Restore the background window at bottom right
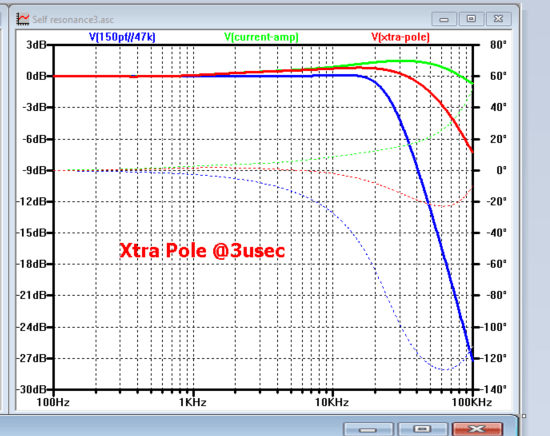This screenshot has width=550, height=436. (x=422, y=429)
